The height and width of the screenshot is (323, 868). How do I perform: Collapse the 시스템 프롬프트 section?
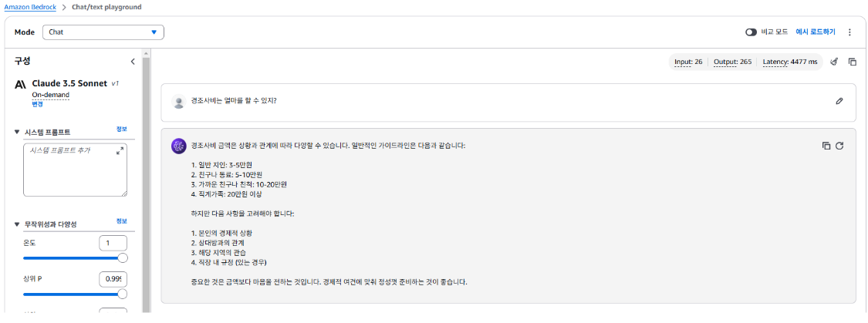click(18, 132)
